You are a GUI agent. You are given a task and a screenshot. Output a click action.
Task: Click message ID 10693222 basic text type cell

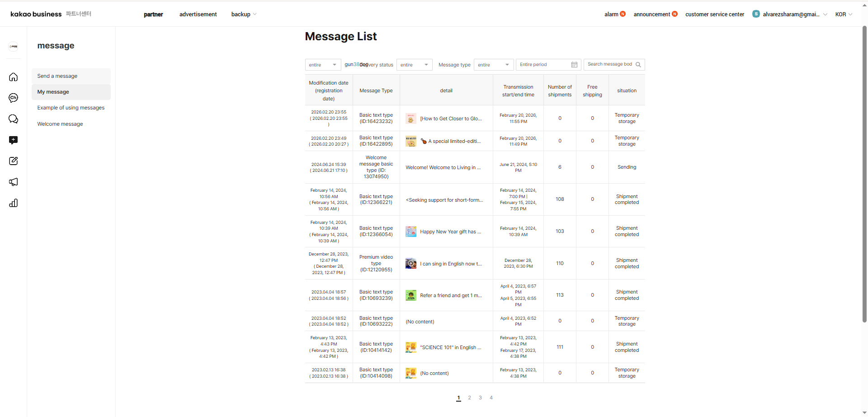376,321
